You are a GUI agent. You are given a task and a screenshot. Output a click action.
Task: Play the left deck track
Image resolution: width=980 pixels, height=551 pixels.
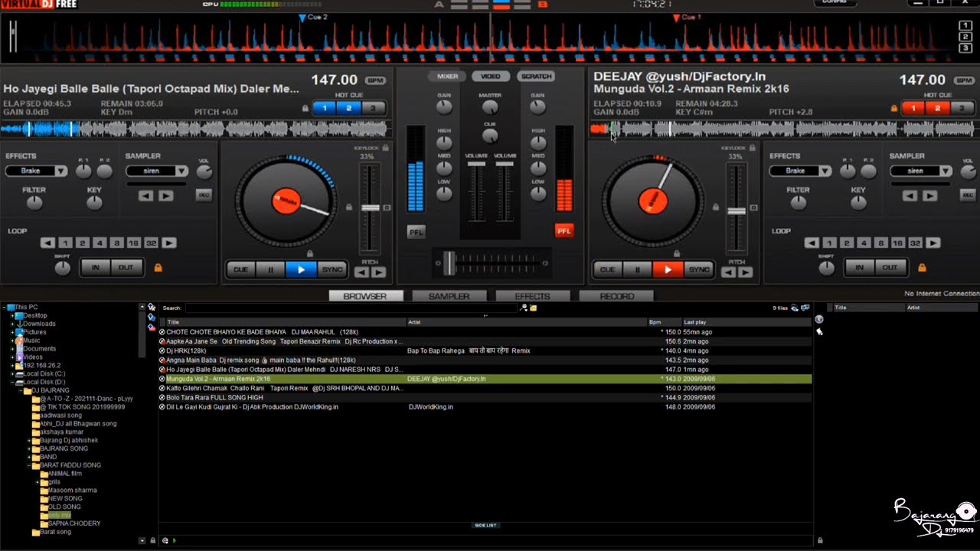click(x=301, y=269)
